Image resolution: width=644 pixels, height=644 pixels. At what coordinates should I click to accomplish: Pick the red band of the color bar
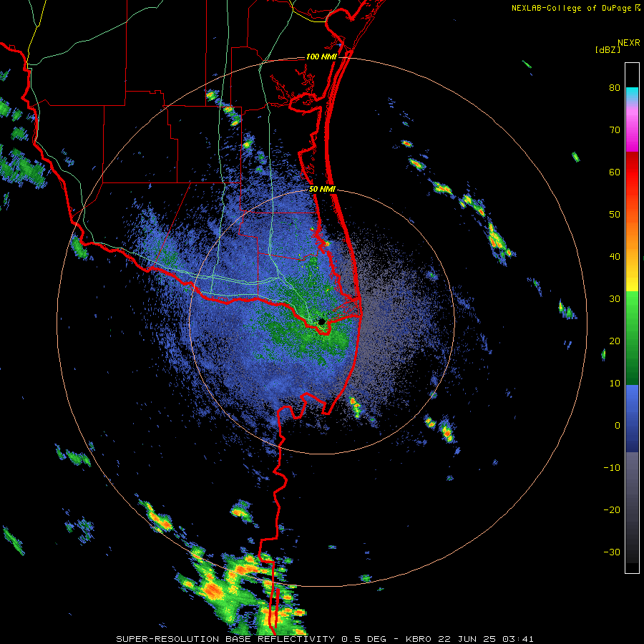click(632, 172)
